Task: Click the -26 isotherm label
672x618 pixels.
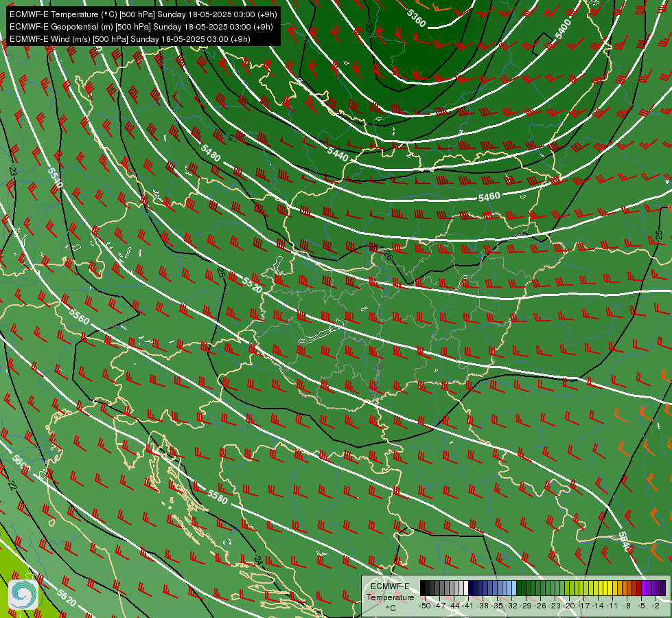Action: tap(387, 255)
